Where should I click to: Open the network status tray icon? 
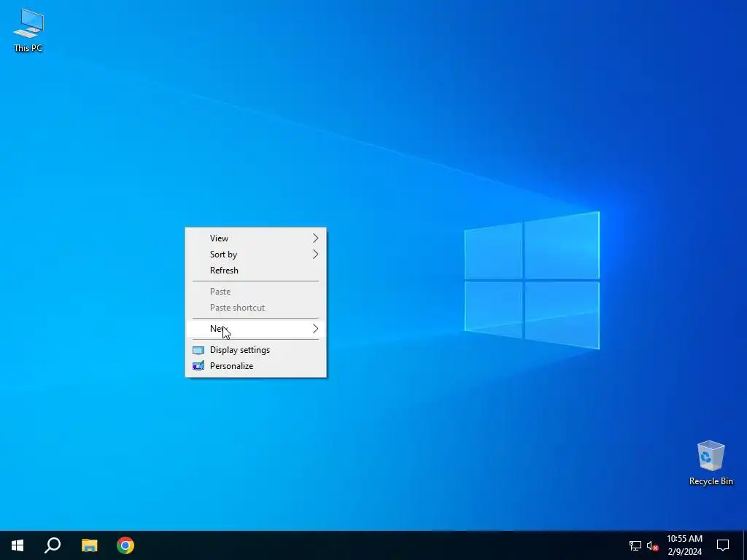tap(635, 545)
